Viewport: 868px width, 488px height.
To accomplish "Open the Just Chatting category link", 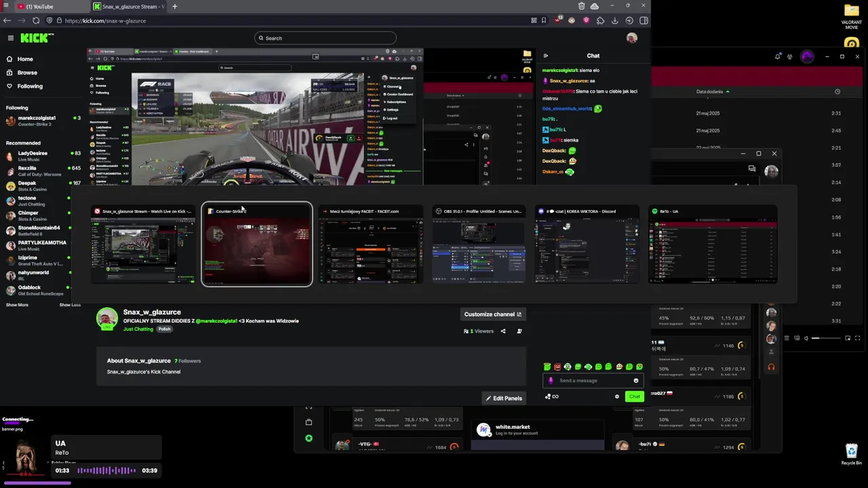I will pos(138,329).
